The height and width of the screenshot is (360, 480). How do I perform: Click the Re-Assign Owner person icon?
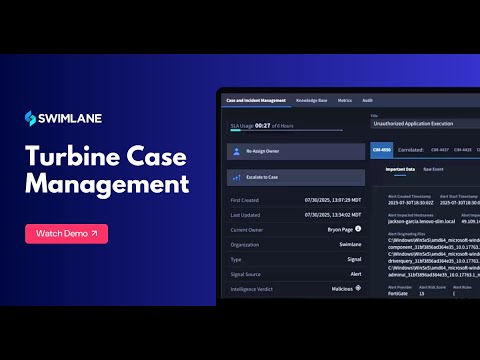point(237,151)
